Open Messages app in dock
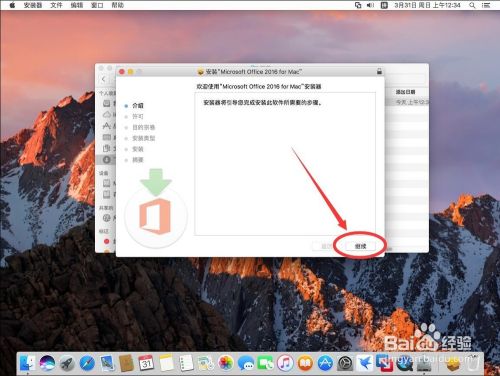500x376 pixels. tap(246, 363)
